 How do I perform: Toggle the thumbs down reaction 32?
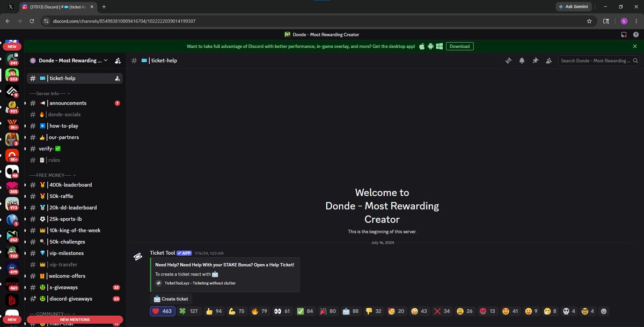[374, 311]
